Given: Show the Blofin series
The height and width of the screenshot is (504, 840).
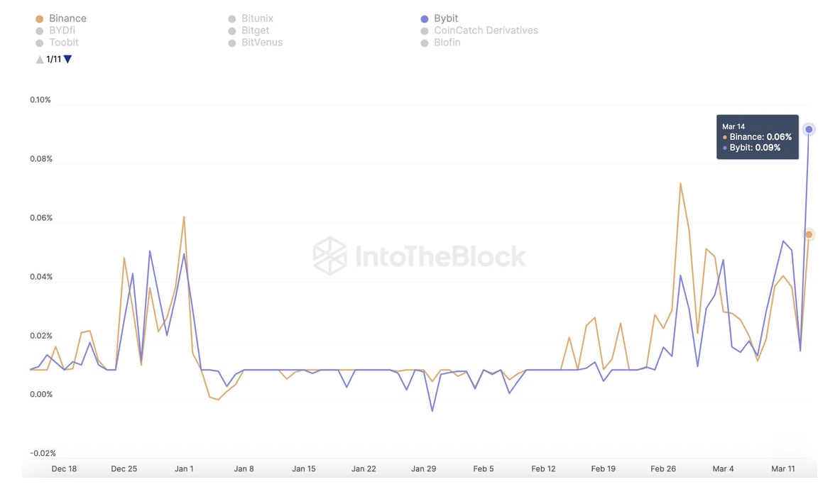Looking at the screenshot, I should click(x=440, y=43).
